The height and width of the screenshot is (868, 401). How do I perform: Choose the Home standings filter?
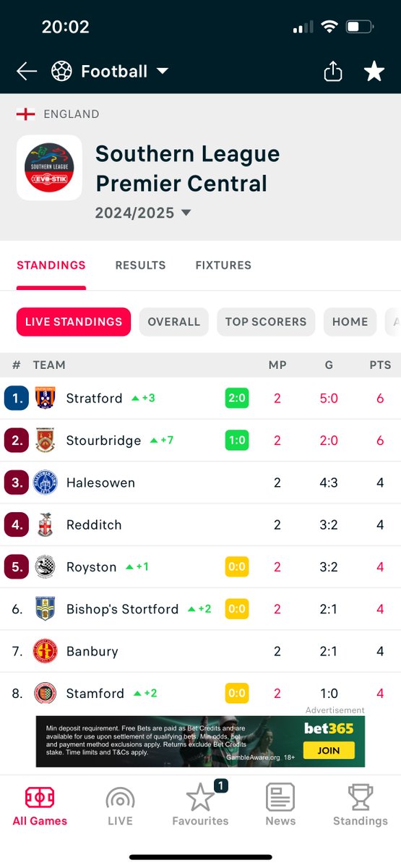tap(350, 322)
